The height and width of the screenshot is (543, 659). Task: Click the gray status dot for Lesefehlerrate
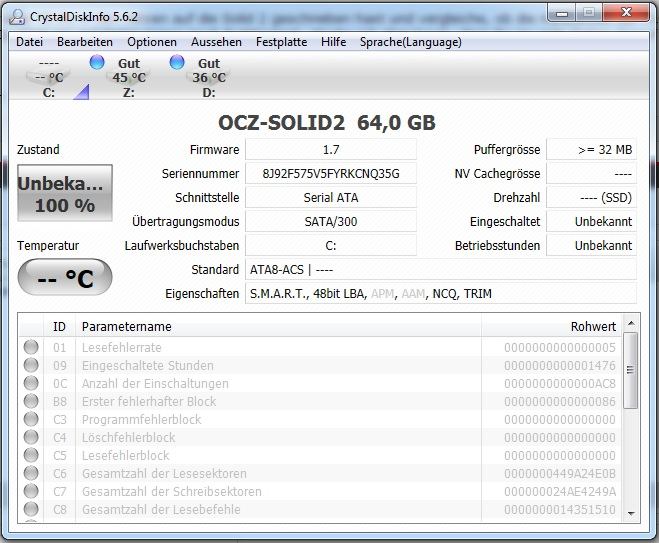pos(31,347)
